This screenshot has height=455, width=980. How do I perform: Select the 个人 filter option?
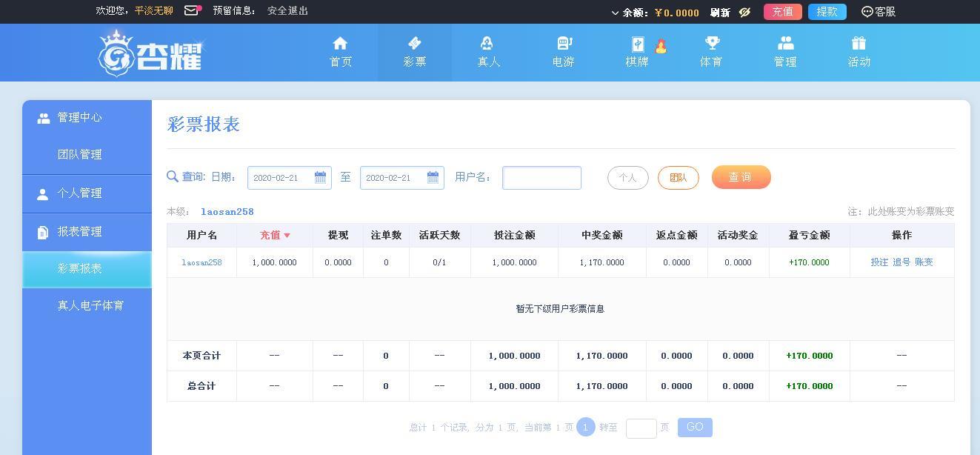point(628,178)
